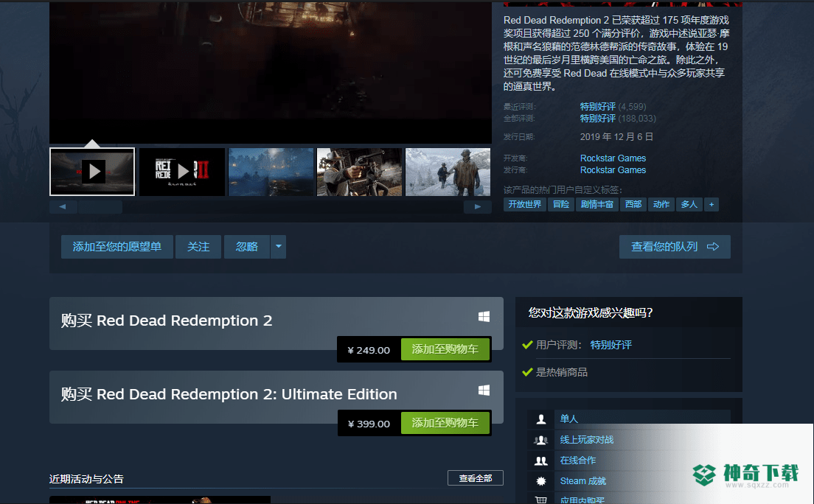Click the green checkmark beside 是热销商品
The image size is (814, 504).
[x=527, y=371]
